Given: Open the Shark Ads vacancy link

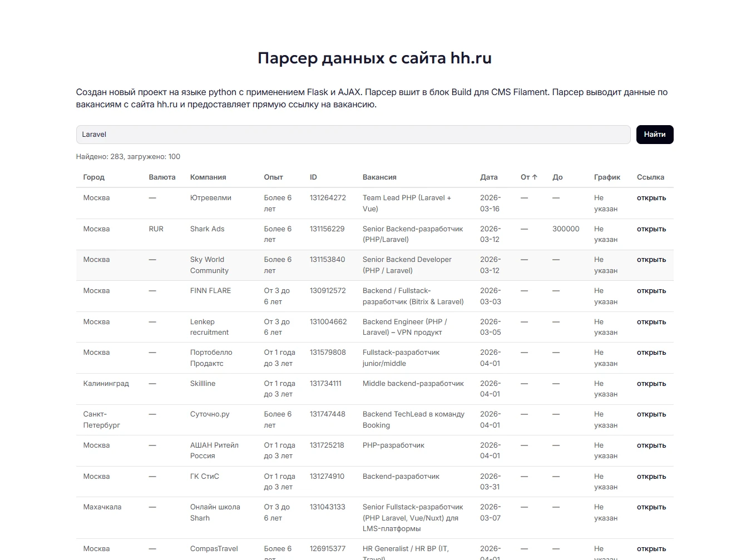Looking at the screenshot, I should (651, 229).
